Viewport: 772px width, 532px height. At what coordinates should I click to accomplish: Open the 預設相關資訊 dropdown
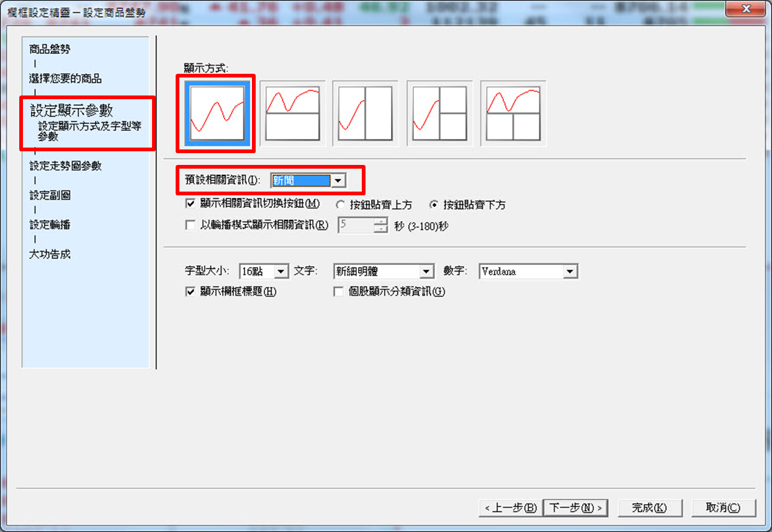[x=338, y=180]
